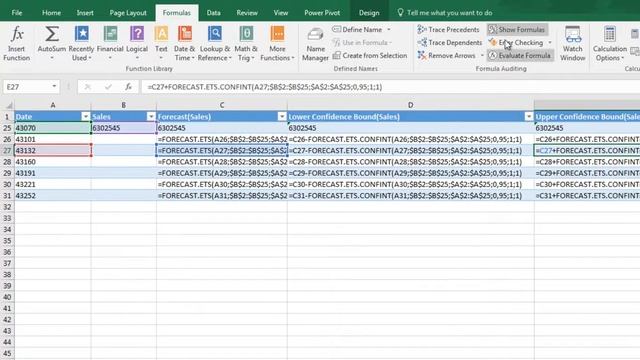Click the formula bar text
Viewport: 640px width, 360px height.
(x=264, y=87)
